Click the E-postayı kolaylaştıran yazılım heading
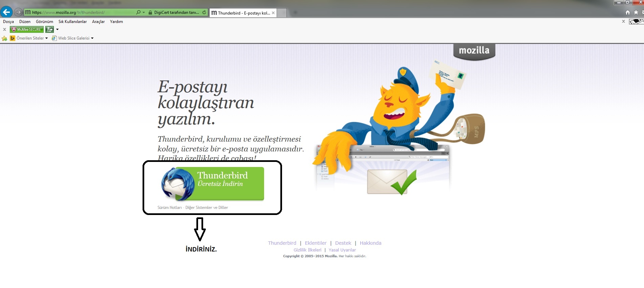 [x=206, y=103]
